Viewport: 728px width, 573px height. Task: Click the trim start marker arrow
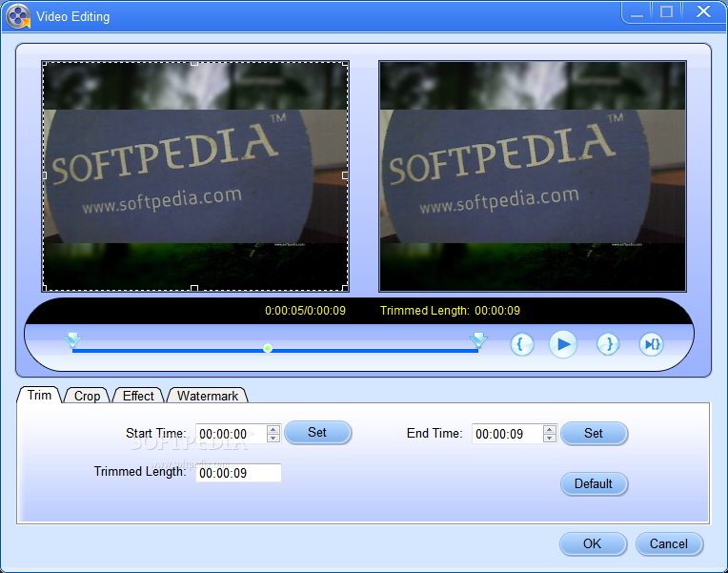[x=72, y=339]
